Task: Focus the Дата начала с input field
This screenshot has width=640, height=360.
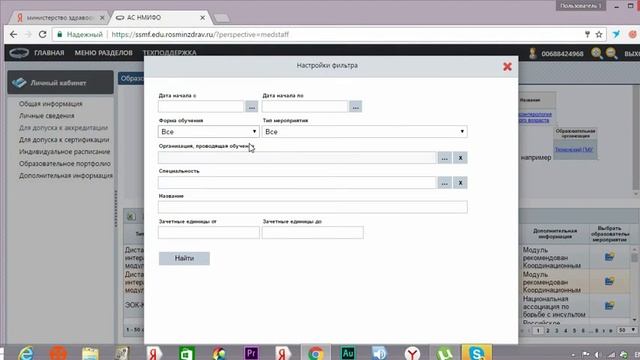Action: tap(201, 107)
